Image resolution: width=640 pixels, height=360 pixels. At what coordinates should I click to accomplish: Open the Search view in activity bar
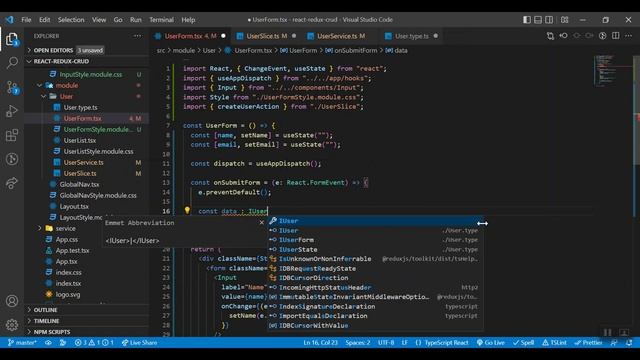[x=12, y=63]
